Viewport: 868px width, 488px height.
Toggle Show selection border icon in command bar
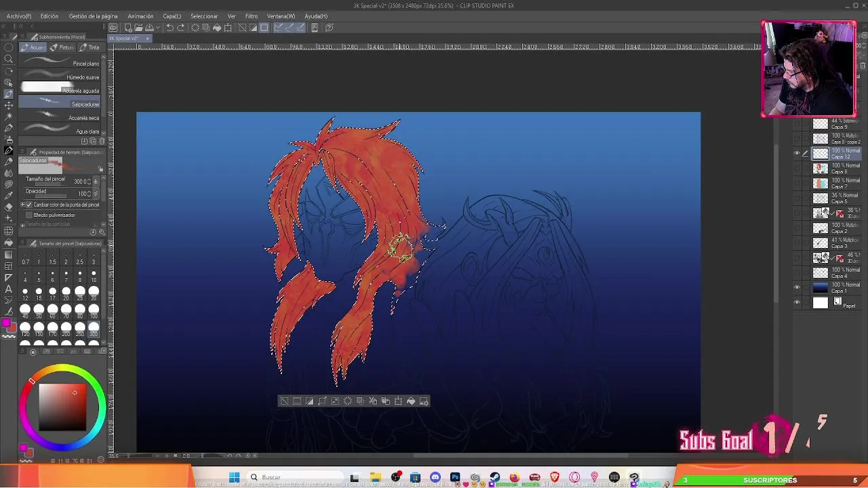(x=264, y=28)
